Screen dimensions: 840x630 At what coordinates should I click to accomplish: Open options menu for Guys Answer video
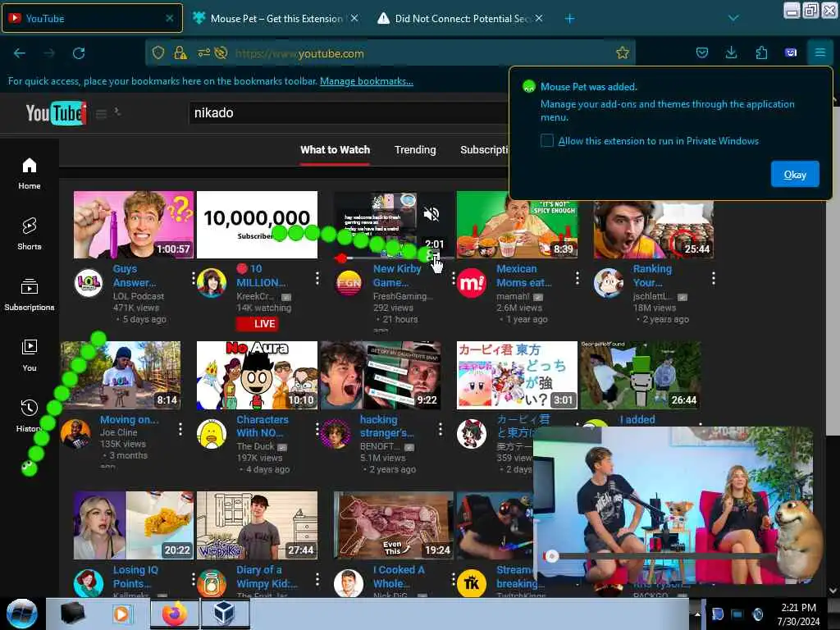pos(194,278)
